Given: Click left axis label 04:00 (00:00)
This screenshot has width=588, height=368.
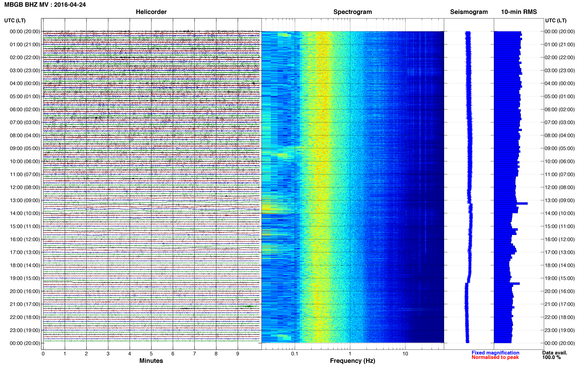Looking at the screenshot, I should 25,83.
